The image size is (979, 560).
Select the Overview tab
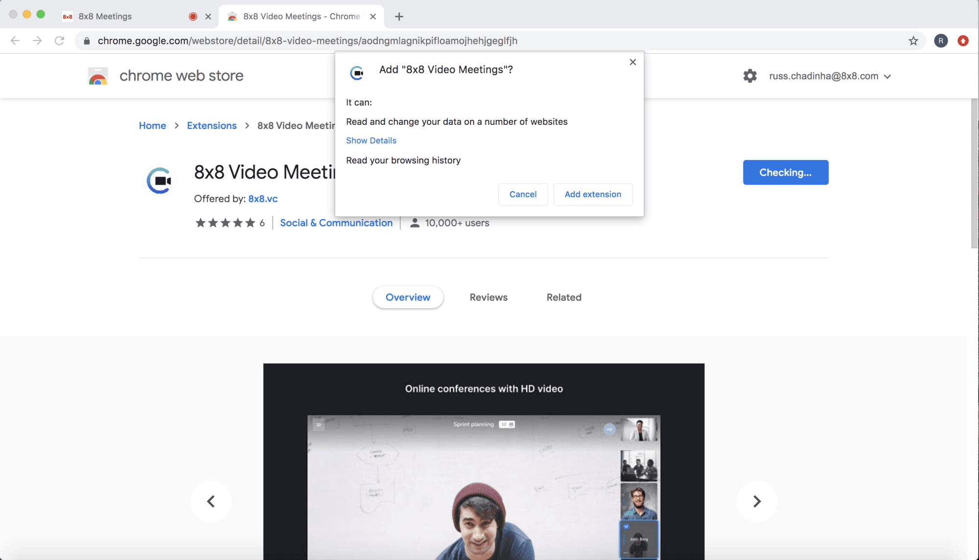coord(408,297)
